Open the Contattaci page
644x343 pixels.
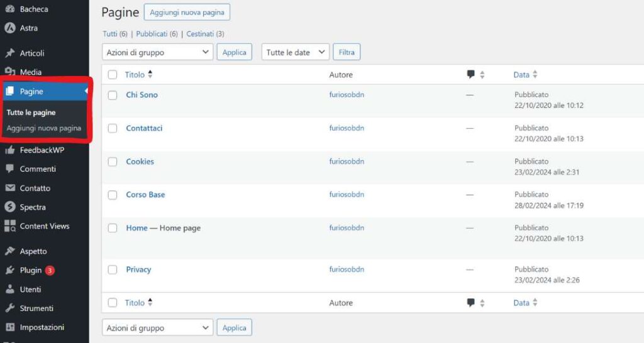pyautogui.click(x=144, y=128)
